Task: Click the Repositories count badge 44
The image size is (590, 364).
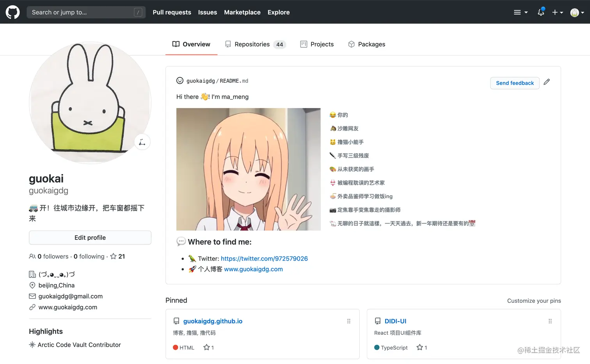Action: [279, 44]
